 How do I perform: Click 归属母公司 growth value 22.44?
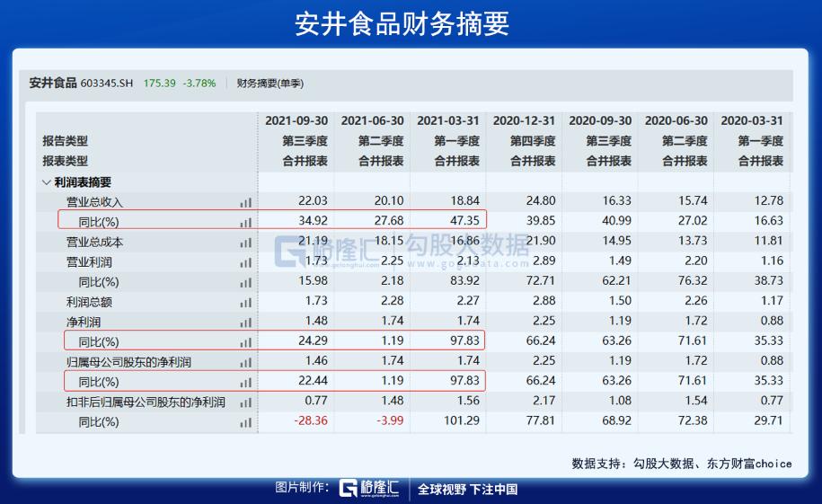tap(313, 381)
